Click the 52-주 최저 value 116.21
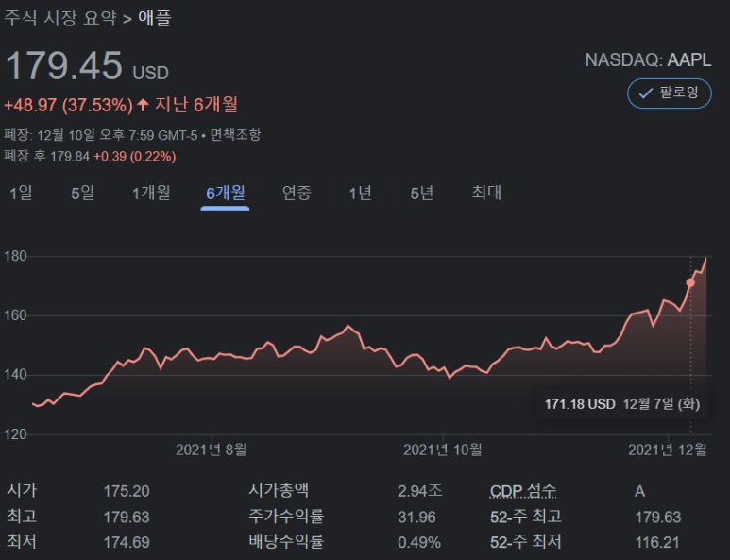 (x=657, y=542)
